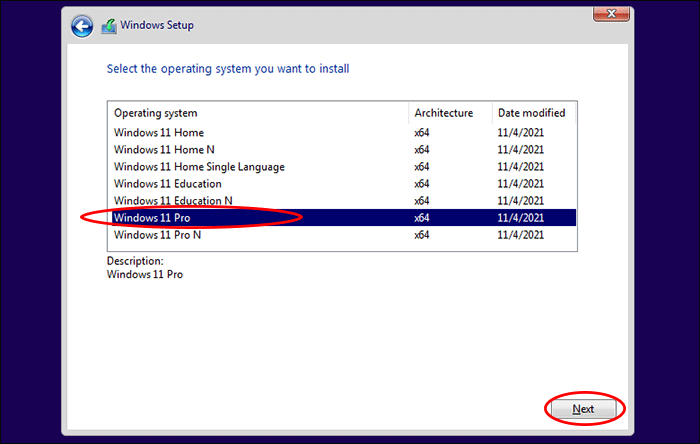Pick the Windows 11 Education edition

tap(168, 184)
